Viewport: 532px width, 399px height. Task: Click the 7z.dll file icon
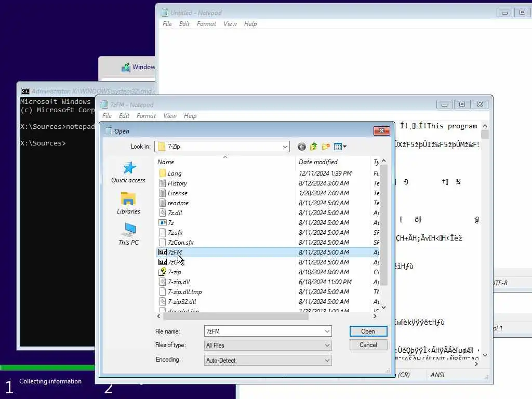pos(163,212)
